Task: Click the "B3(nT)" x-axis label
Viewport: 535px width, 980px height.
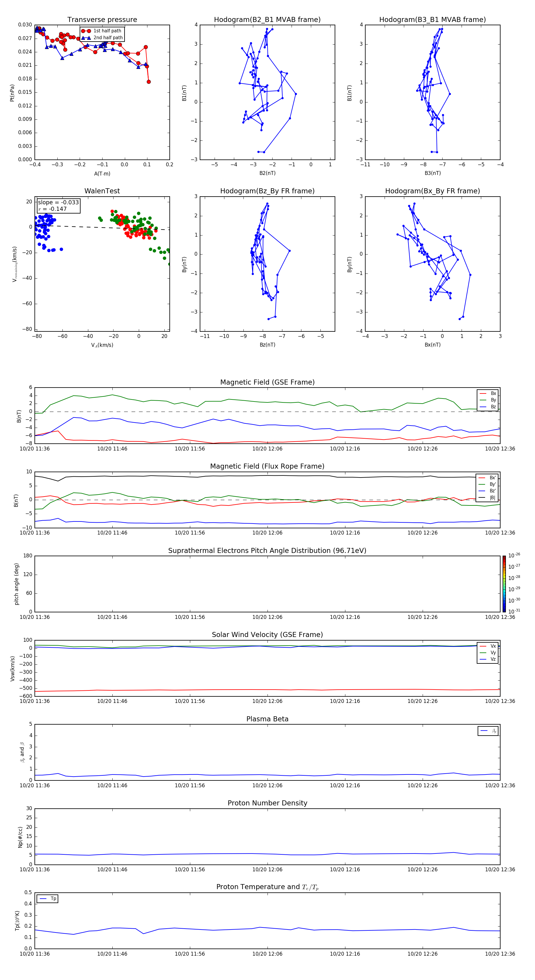Action: point(432,173)
